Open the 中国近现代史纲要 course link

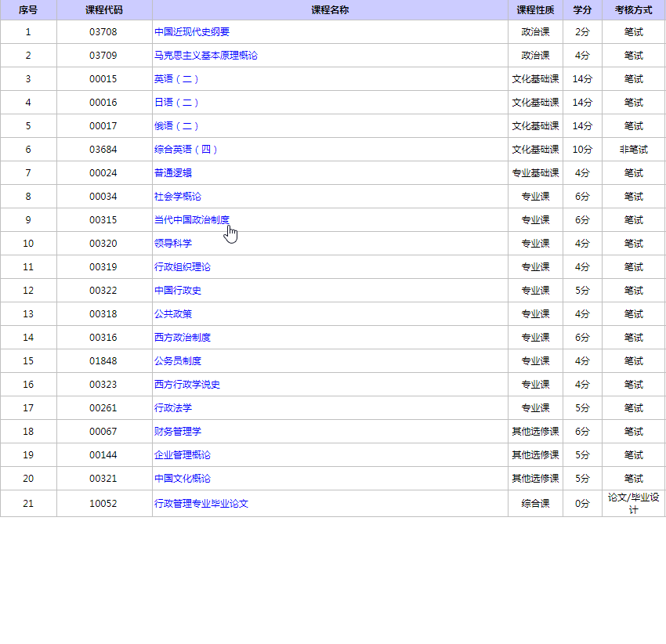(x=191, y=32)
